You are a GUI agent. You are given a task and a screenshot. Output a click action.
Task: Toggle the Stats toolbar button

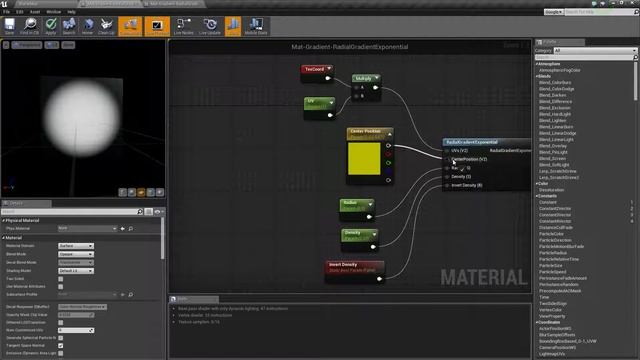pos(233,26)
